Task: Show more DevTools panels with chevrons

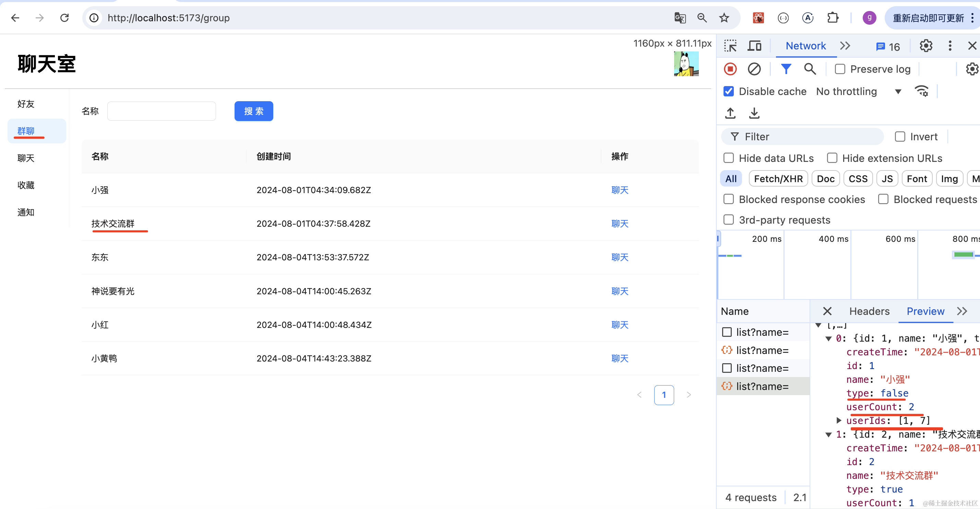Action: point(845,46)
